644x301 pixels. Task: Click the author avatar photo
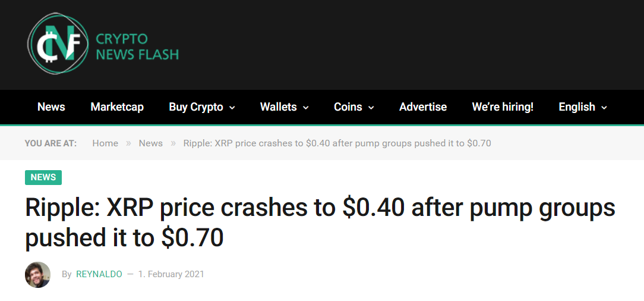coord(38,274)
